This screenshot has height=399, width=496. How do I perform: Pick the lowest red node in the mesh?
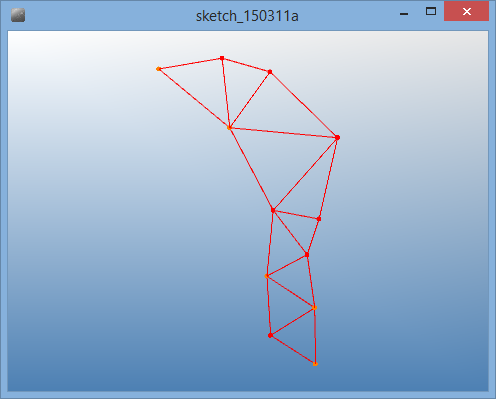[x=270, y=335]
